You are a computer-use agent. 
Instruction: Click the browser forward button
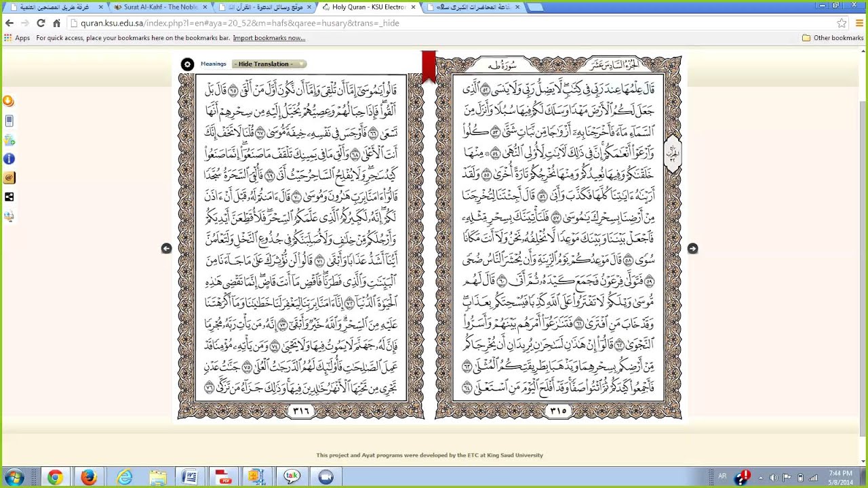coord(24,23)
